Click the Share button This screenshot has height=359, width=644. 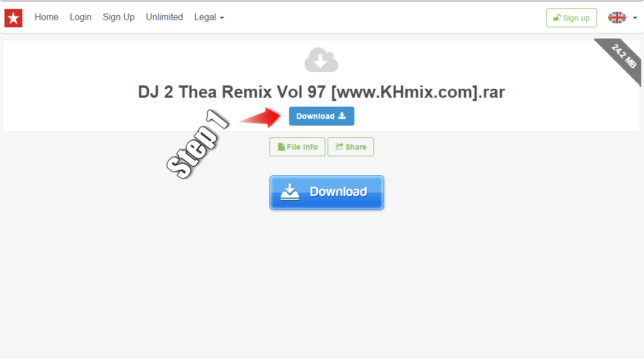[x=351, y=147]
